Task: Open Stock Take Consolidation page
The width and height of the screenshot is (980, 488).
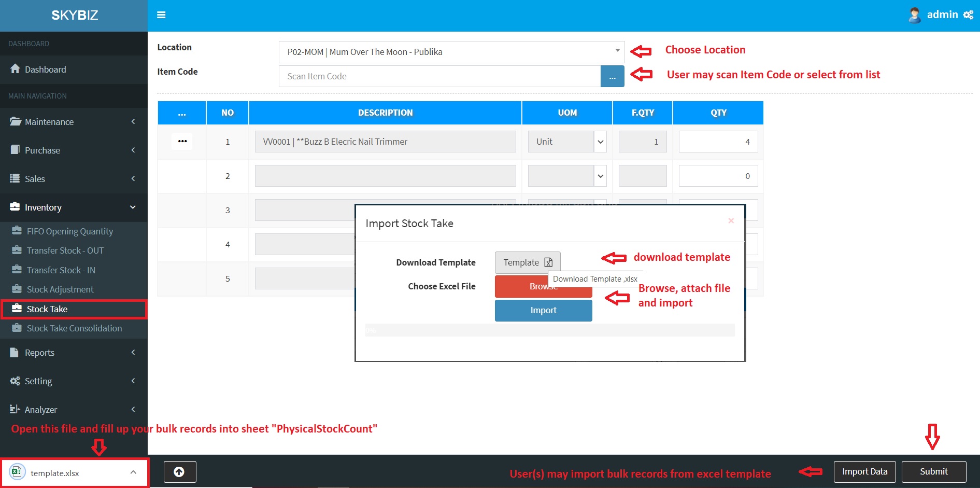Action: [74, 328]
